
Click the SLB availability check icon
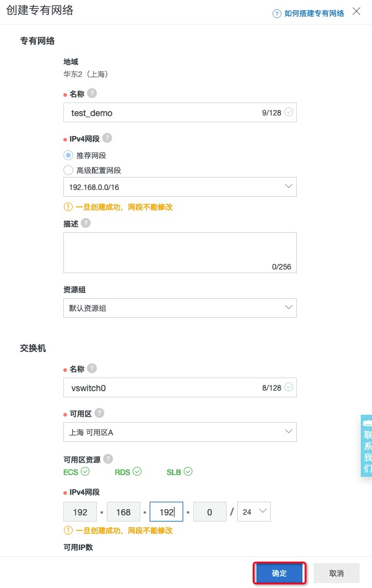click(x=188, y=471)
